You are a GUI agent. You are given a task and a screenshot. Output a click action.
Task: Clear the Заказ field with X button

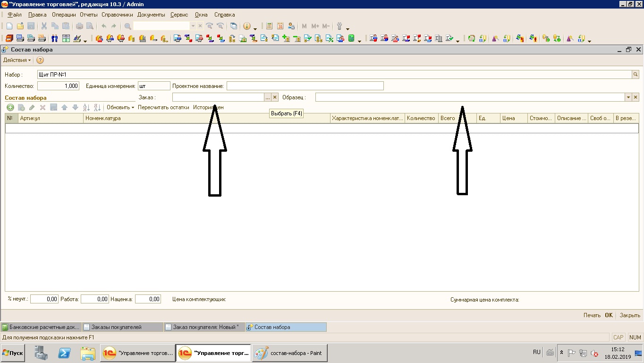point(275,97)
